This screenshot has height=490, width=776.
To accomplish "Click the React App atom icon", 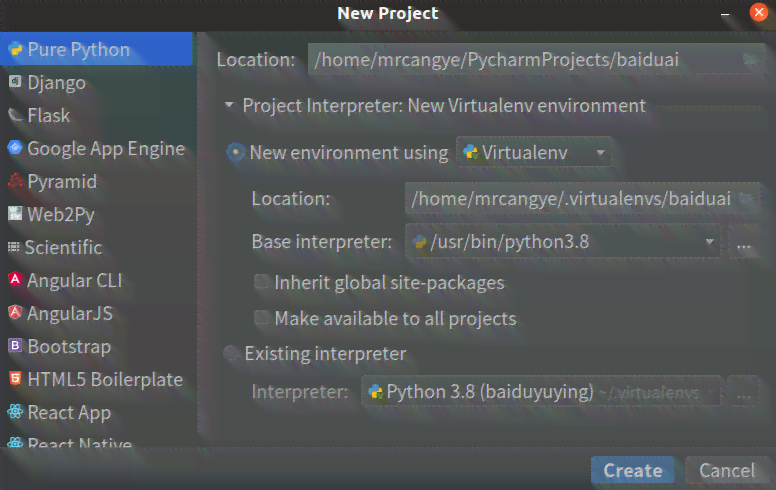I will pos(15,411).
